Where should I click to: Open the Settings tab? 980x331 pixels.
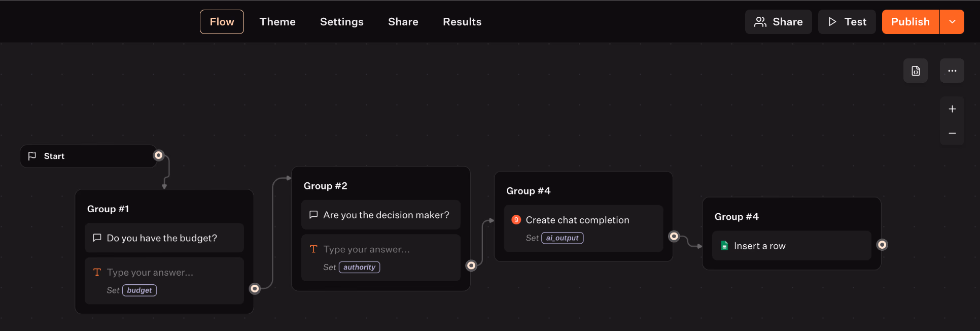coord(342,22)
